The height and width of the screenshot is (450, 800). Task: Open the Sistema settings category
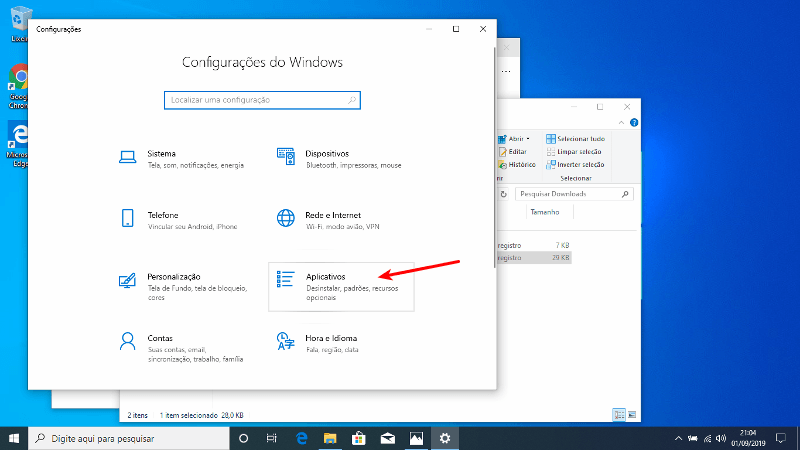click(184, 159)
